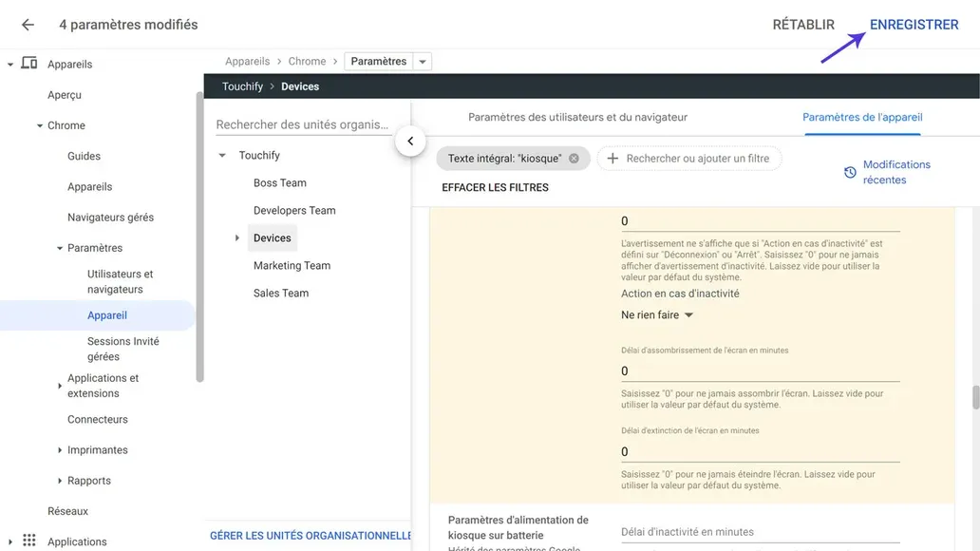Expand Imprimantes in the left navigation
The image size is (980, 551).
point(60,449)
